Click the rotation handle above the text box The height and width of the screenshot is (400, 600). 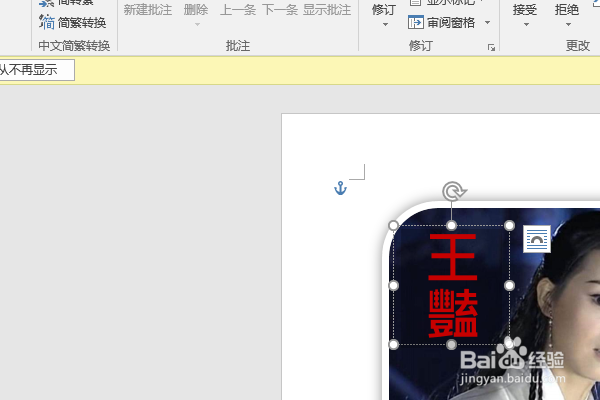click(454, 191)
